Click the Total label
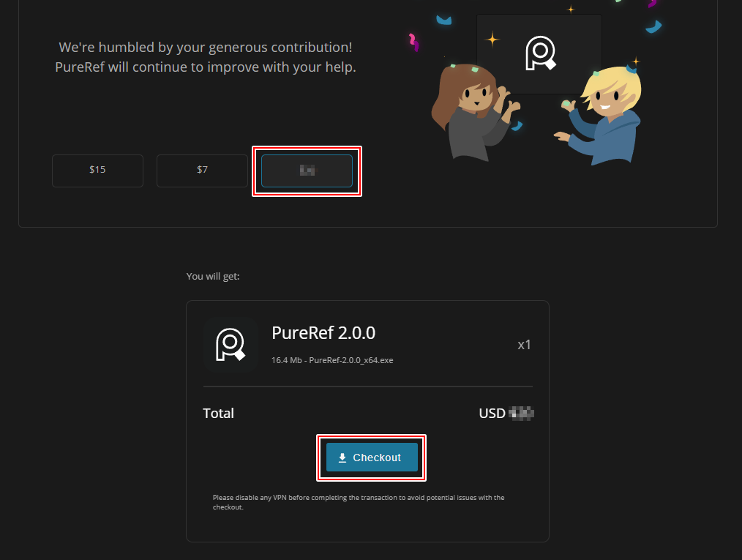The image size is (742, 560). (x=218, y=414)
